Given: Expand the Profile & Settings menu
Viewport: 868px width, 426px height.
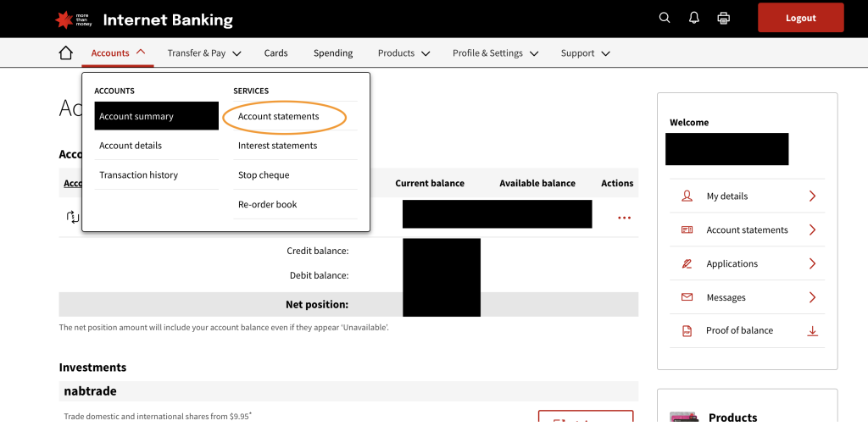Looking at the screenshot, I should tap(495, 53).
